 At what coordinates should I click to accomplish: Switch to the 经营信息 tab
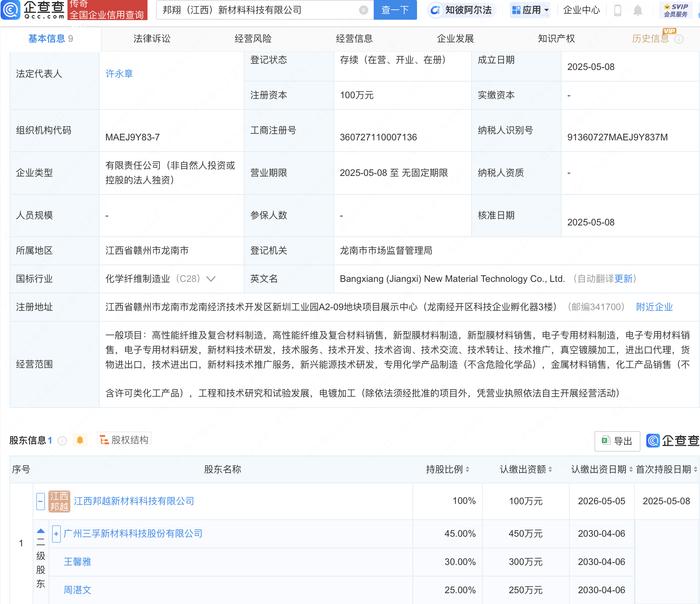coord(354,39)
